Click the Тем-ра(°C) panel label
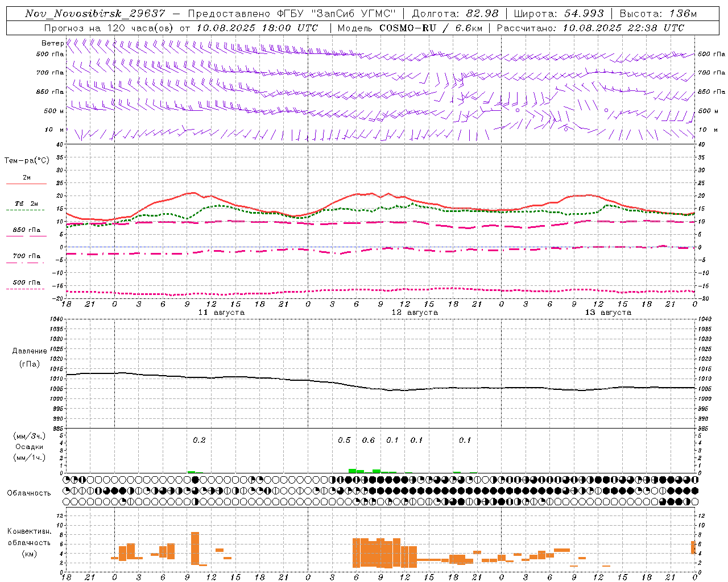 (x=27, y=161)
